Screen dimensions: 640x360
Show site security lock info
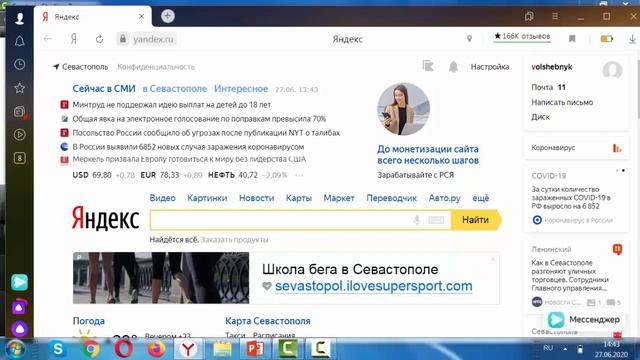122,39
